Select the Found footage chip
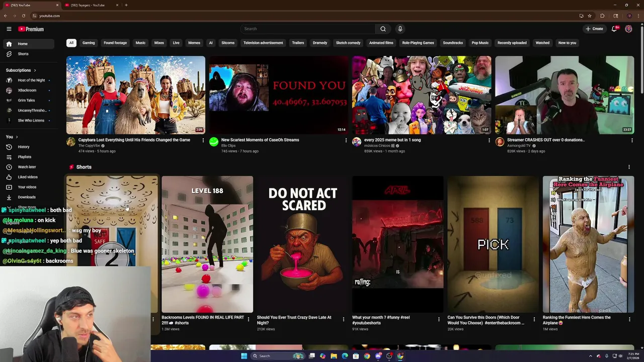Screen dimensions: 644x362 [115, 43]
